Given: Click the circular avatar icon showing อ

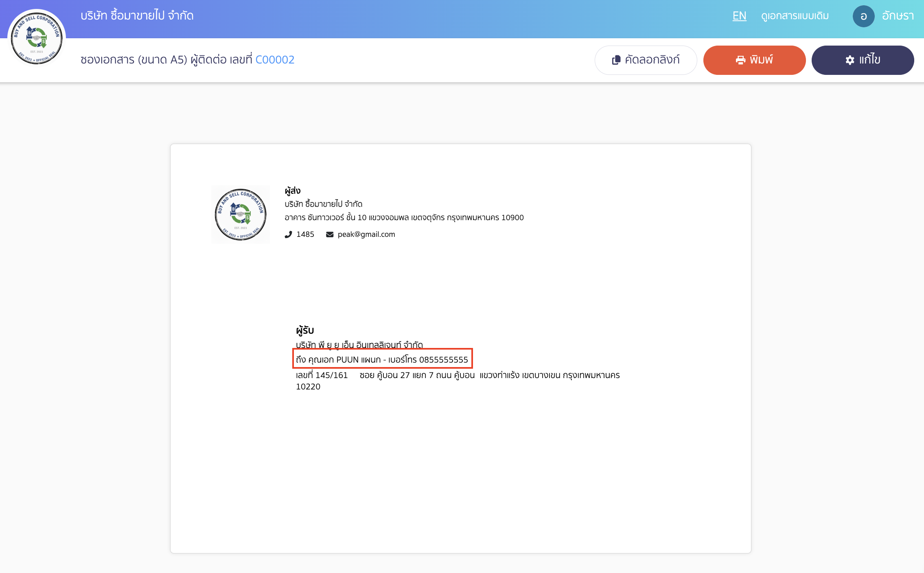Looking at the screenshot, I should pyautogui.click(x=865, y=16).
